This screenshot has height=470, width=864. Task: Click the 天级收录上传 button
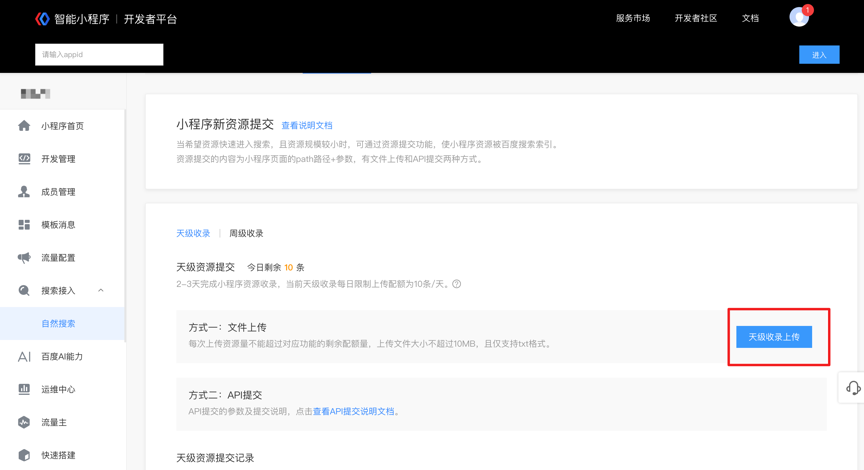(x=774, y=337)
